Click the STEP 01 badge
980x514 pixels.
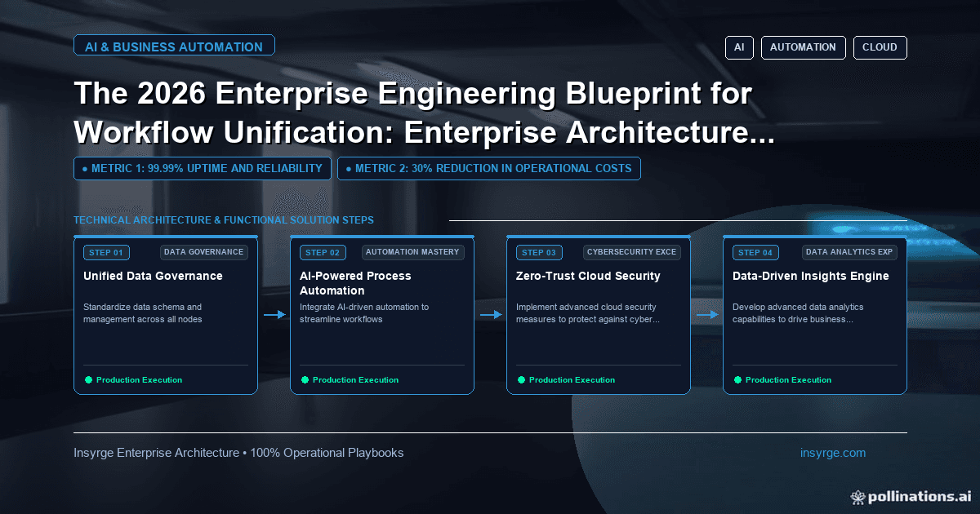coord(106,252)
